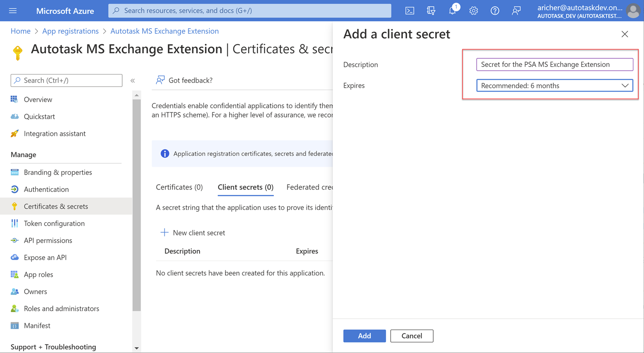Open Directories and subscriptions filter icon
The image size is (644, 353).
coord(431,11)
